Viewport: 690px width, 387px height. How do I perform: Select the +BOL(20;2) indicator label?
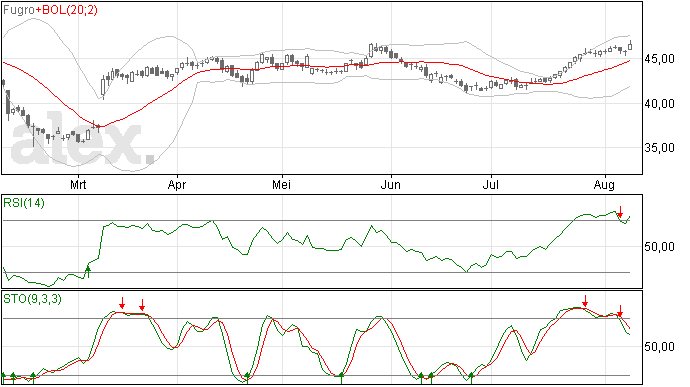pos(66,10)
